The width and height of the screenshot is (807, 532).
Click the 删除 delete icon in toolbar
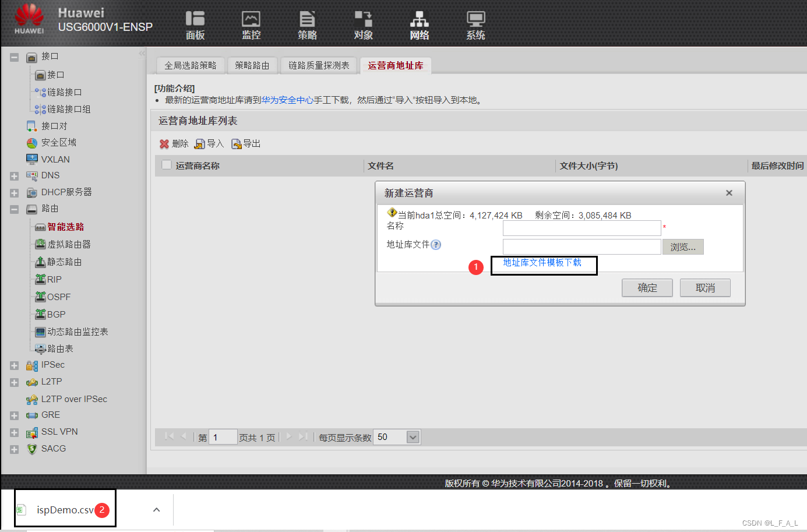(172, 143)
